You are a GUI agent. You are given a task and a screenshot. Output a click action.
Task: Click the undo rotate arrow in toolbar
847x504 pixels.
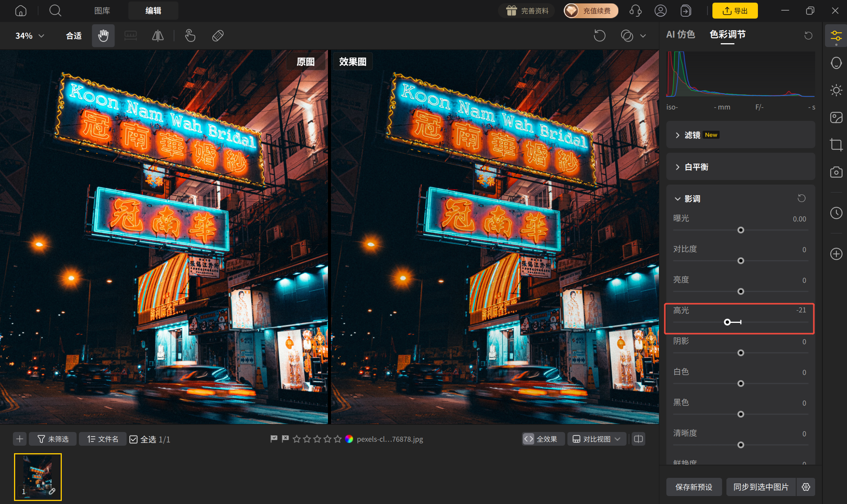click(x=599, y=36)
